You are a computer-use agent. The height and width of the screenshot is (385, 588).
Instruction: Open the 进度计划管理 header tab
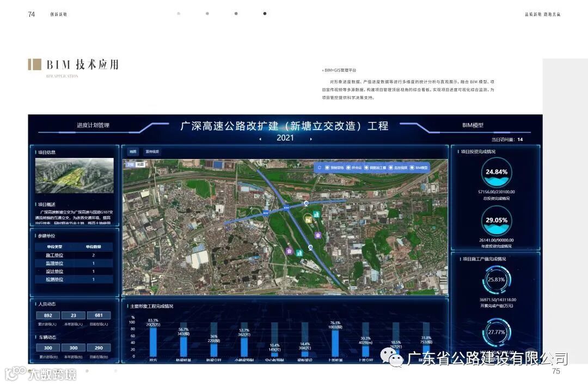[x=93, y=125]
